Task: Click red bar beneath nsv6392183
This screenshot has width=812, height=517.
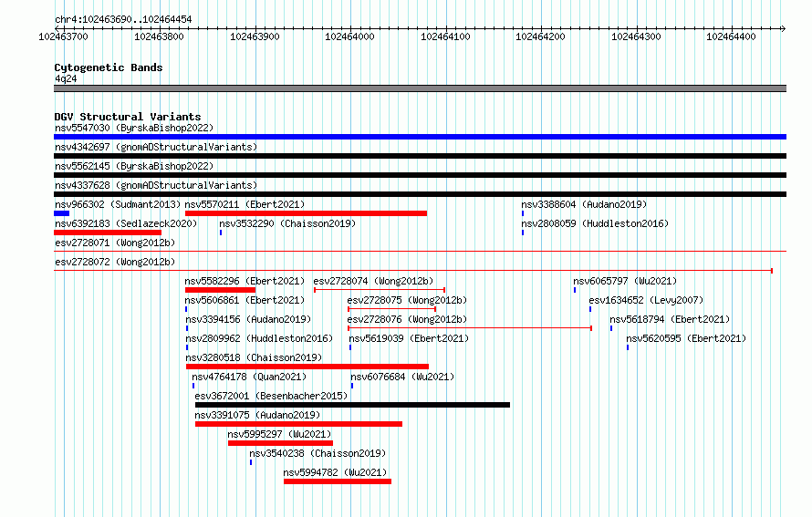Action: click(108, 233)
